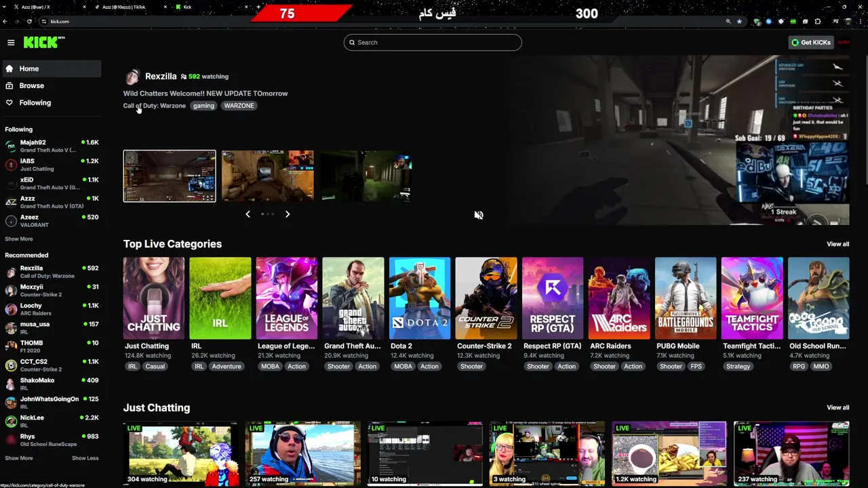This screenshot has height=488, width=868.
Task: Open Rhys Old School RuneScape channel
Action: pyautogui.click(x=51, y=440)
